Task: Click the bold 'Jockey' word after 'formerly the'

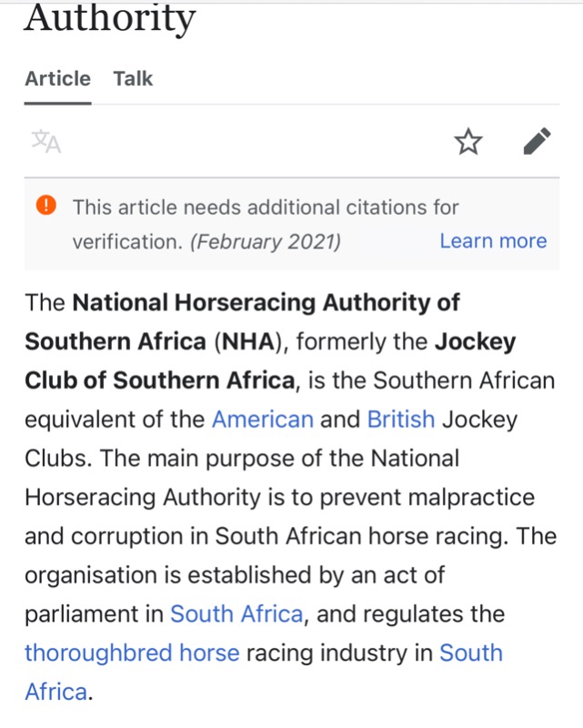Action: (x=474, y=342)
